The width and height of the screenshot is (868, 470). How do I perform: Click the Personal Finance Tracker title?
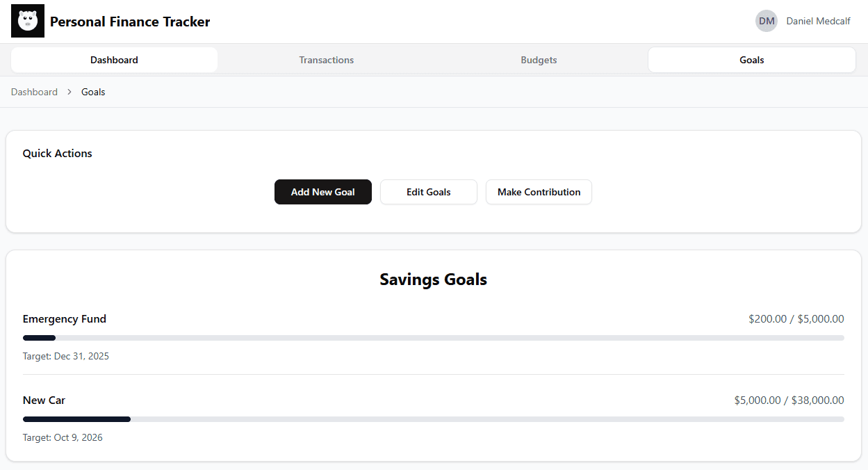tap(130, 22)
